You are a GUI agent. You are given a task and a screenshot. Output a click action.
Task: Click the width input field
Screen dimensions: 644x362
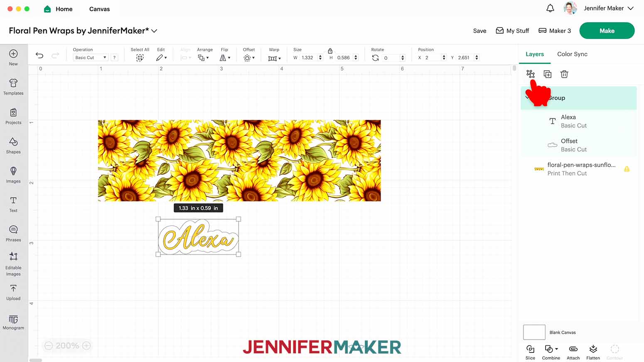(x=308, y=58)
